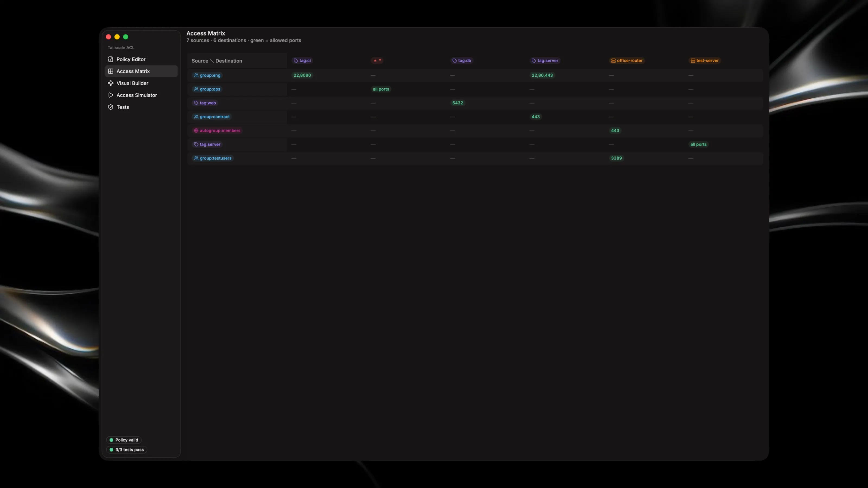Select the group:contract source label
The image size is (868, 488).
(212, 117)
